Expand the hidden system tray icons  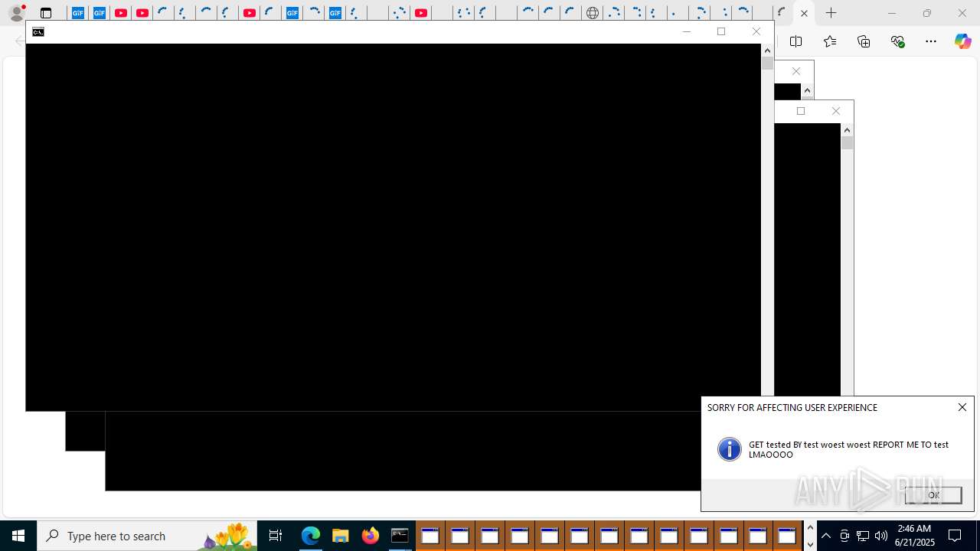click(826, 536)
